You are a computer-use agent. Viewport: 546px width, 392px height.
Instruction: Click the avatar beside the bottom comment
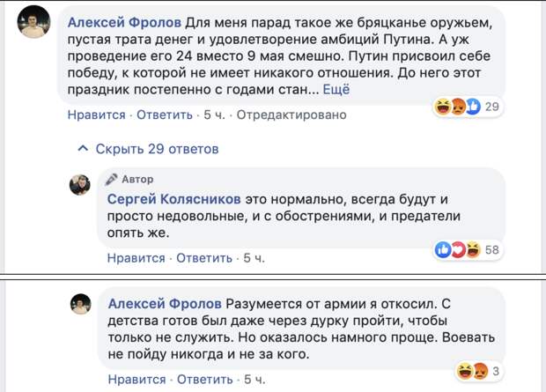pyautogui.click(x=80, y=304)
